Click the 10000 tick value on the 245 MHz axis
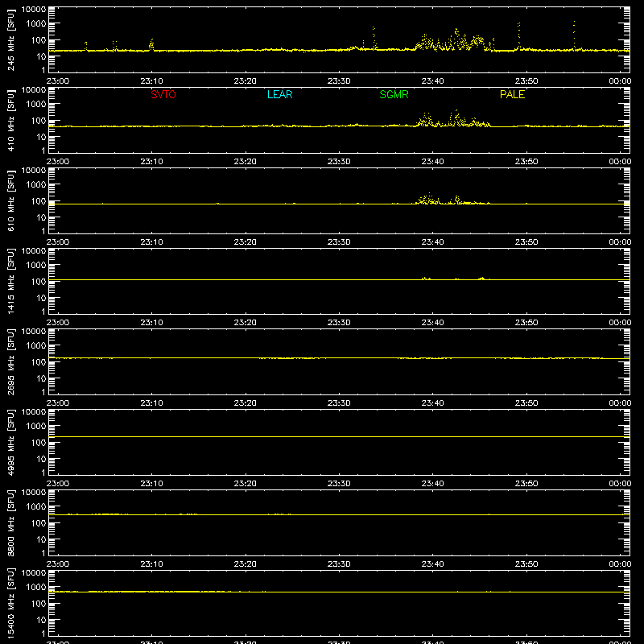Image resolution: width=644 pixels, height=644 pixels. pyautogui.click(x=34, y=10)
